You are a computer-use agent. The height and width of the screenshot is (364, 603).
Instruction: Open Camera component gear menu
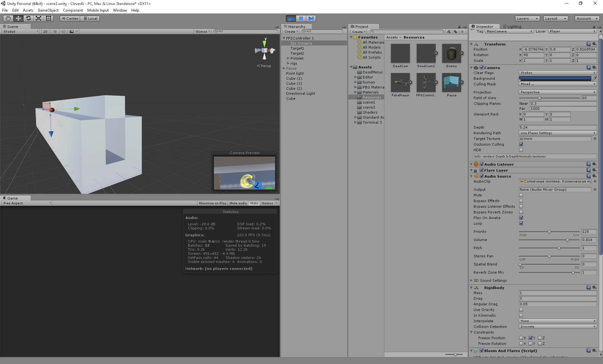click(594, 67)
